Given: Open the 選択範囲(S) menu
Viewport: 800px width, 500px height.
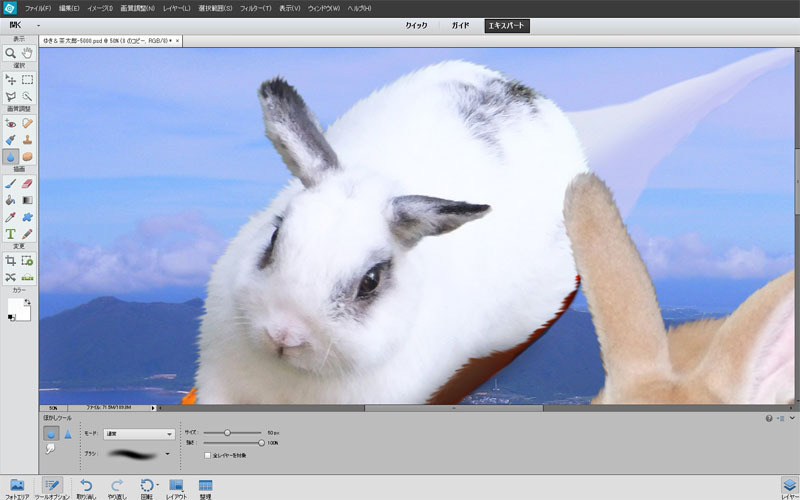Looking at the screenshot, I should 215,8.
